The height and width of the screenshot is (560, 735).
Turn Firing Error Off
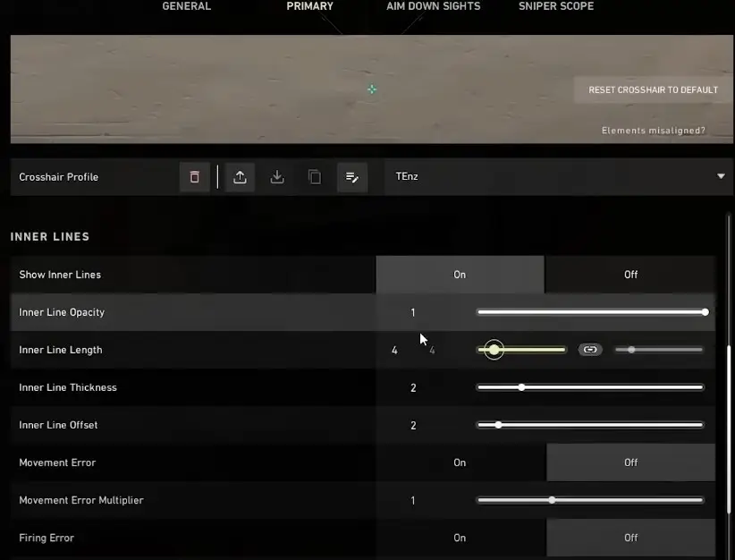tap(630, 538)
